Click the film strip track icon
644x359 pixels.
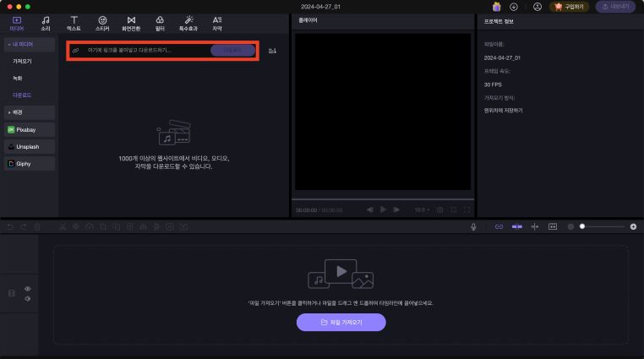coord(12,293)
